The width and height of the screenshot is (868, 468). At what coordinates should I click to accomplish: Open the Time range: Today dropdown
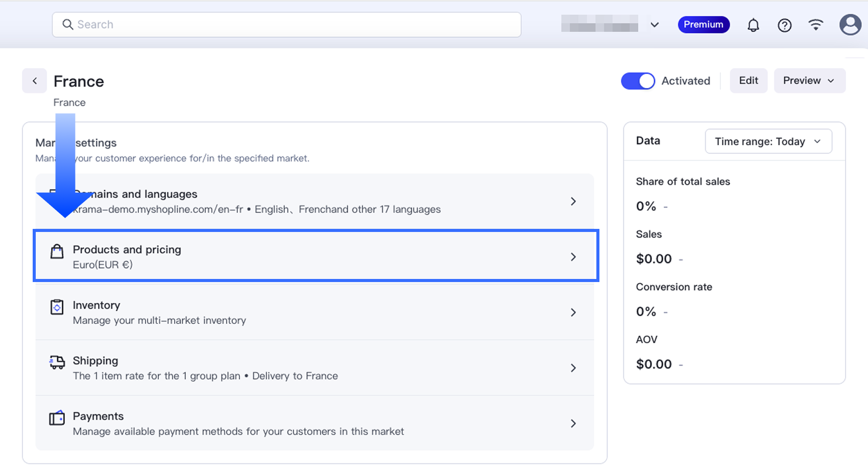click(768, 142)
